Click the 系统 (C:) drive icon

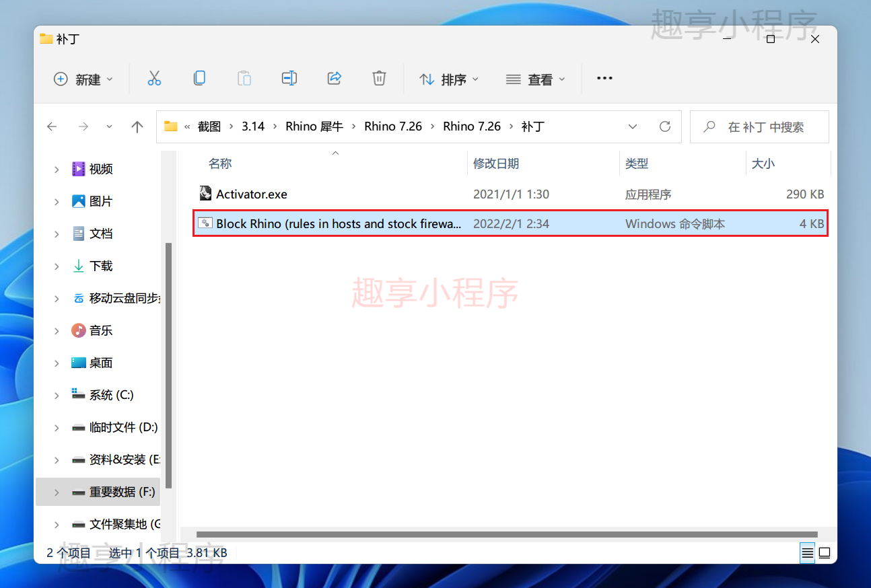coord(79,395)
